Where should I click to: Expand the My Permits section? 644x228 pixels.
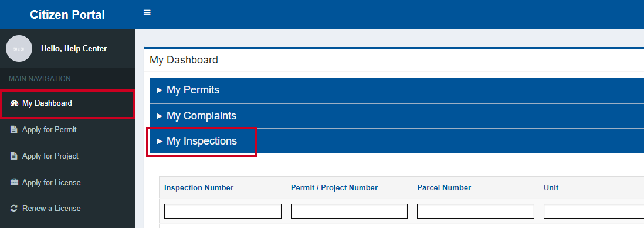point(396,90)
